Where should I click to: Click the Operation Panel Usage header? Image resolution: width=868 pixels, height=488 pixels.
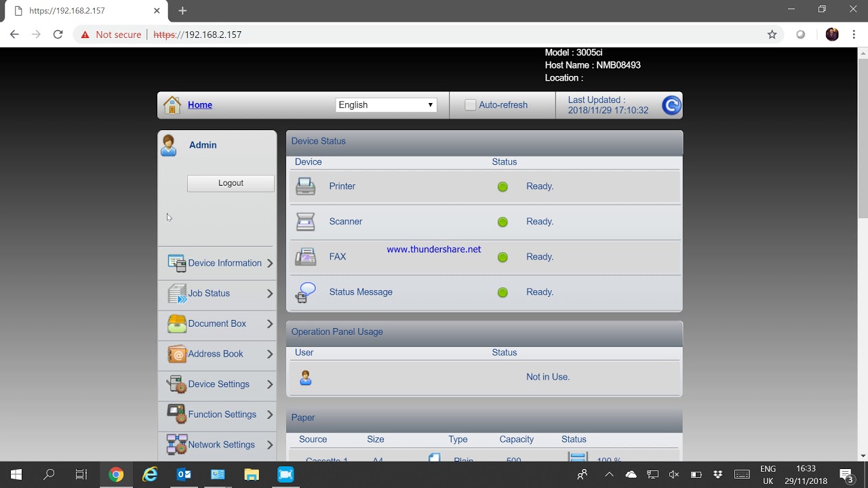click(484, 332)
